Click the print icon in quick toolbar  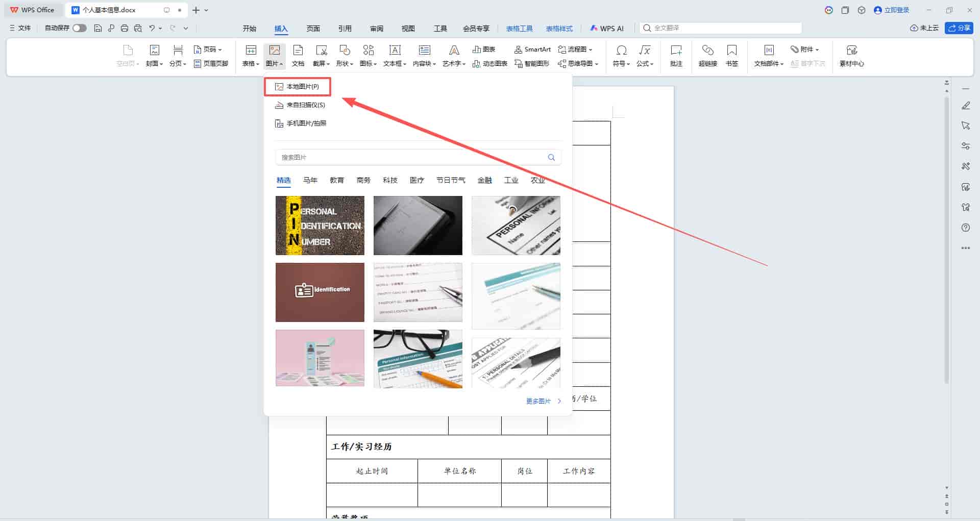click(125, 28)
